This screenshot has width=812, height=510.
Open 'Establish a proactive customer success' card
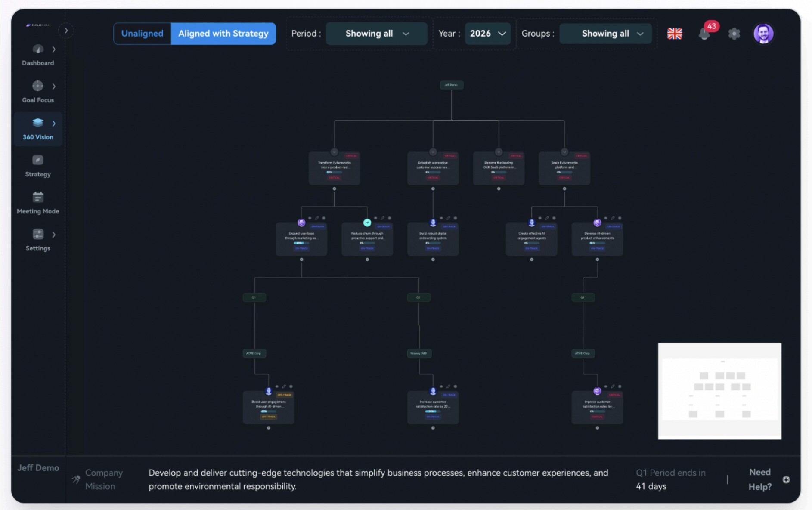coord(433,168)
